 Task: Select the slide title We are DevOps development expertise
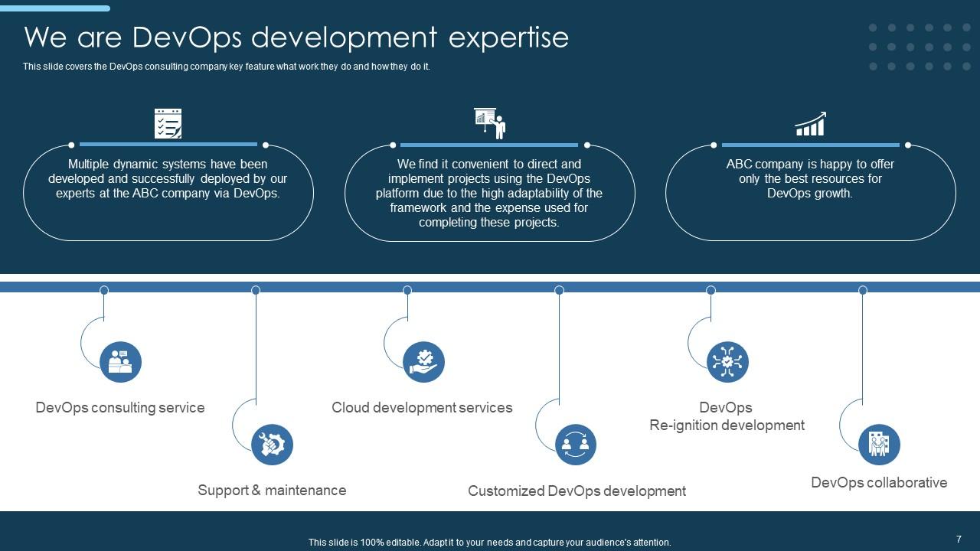[296, 37]
